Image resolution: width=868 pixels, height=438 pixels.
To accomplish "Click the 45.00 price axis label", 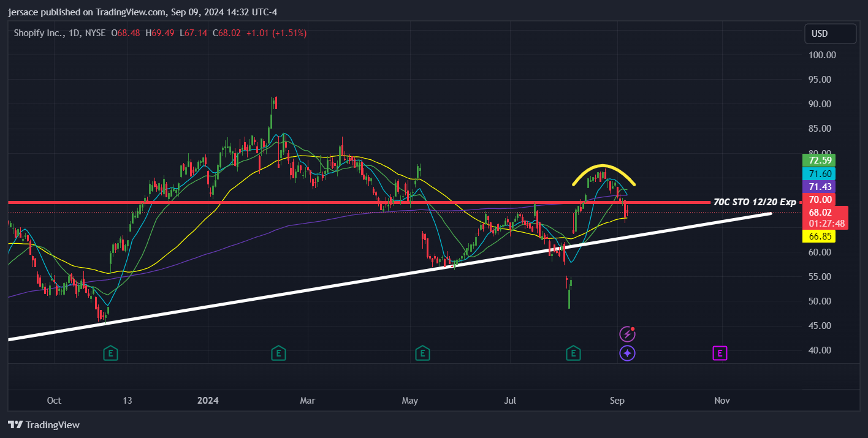I will pyautogui.click(x=820, y=326).
